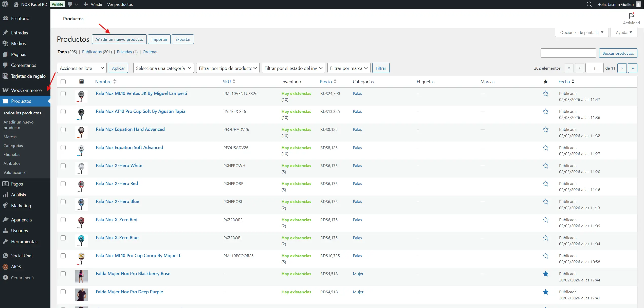Expand Ayuda help panel
This screenshot has width=644, height=308.
coord(624,32)
